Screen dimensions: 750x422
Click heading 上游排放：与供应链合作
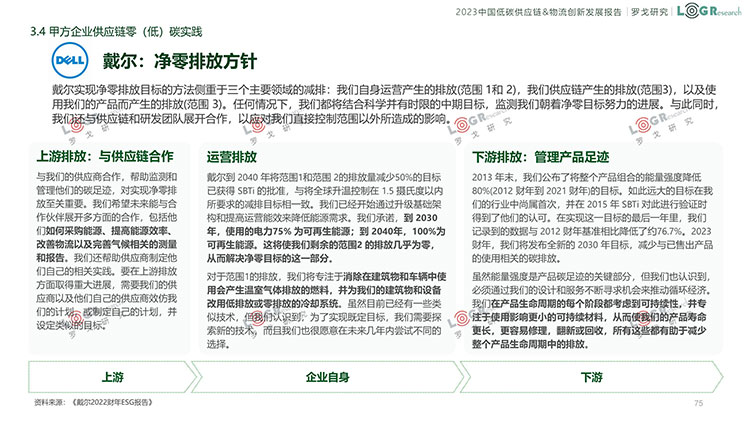click(x=105, y=156)
